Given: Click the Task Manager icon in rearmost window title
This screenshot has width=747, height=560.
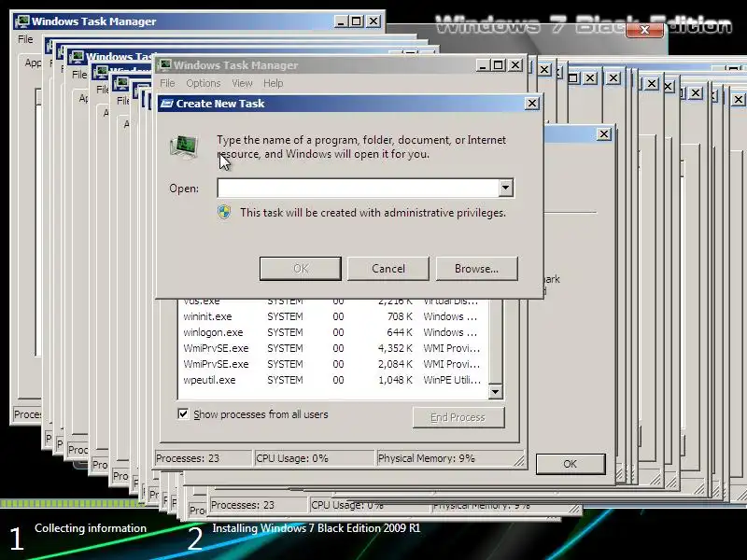Looking at the screenshot, I should 22,21.
